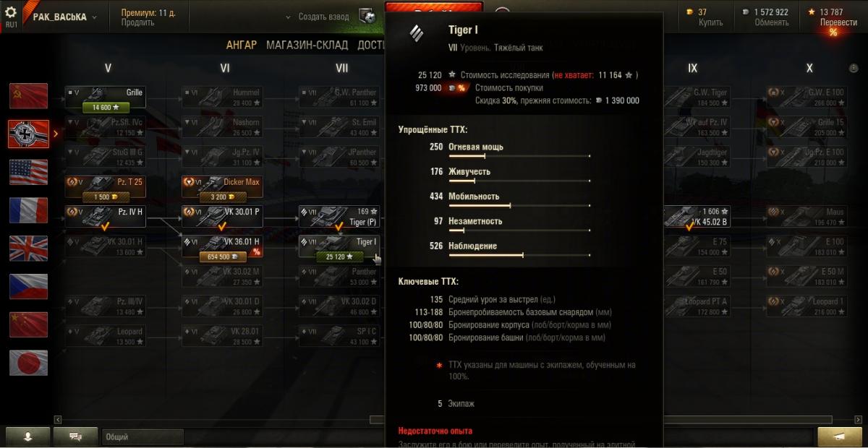Viewport: 868px width, 448px height.
Task: Click the tech tree horizontal scrollbar thumb
Action: click(378, 419)
